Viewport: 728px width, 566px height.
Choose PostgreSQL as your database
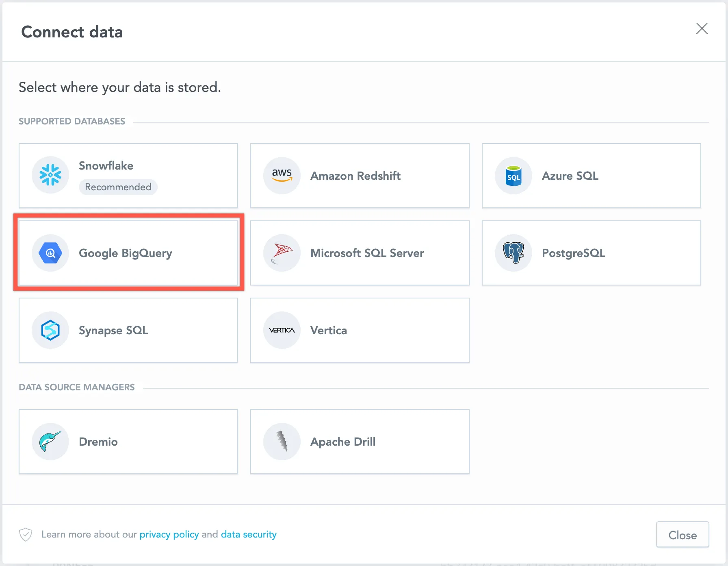[x=591, y=253]
